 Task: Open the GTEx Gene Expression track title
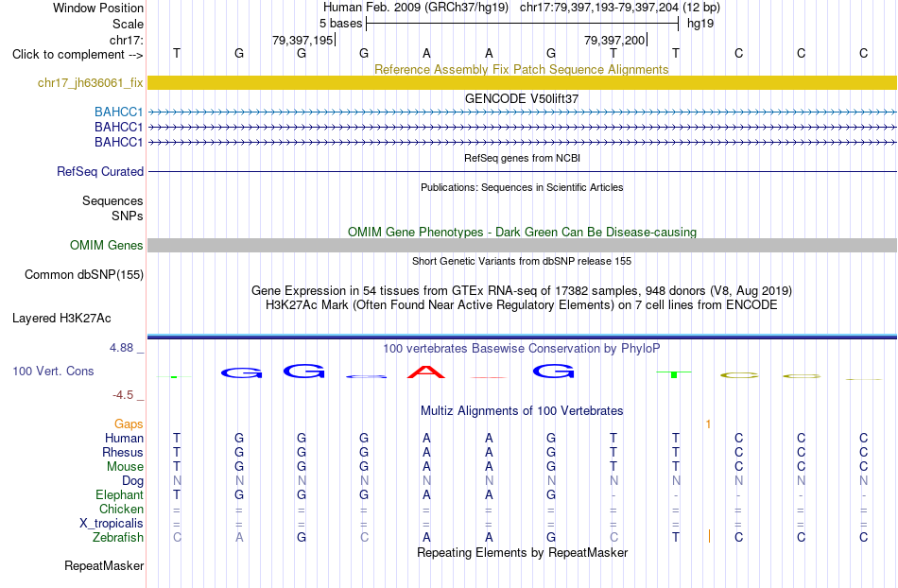coord(522,290)
